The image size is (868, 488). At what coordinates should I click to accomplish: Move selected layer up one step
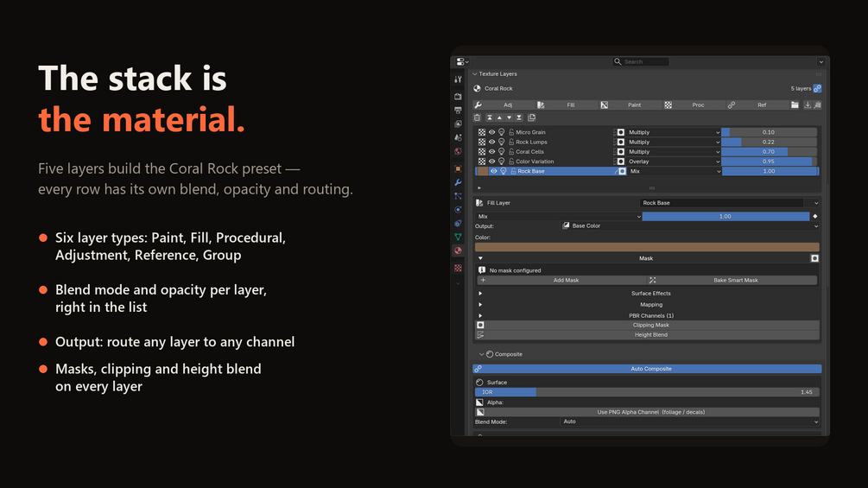coord(499,117)
